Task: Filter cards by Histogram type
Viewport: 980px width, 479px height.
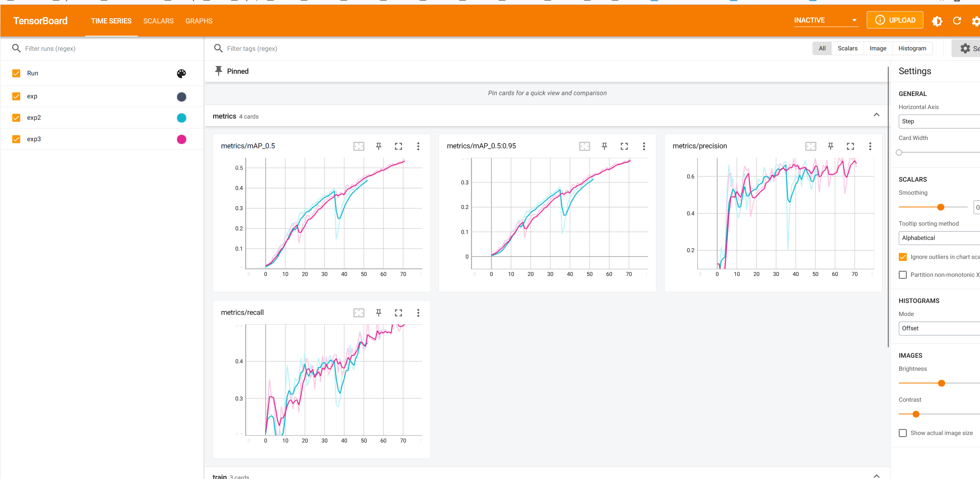Action: [912, 48]
